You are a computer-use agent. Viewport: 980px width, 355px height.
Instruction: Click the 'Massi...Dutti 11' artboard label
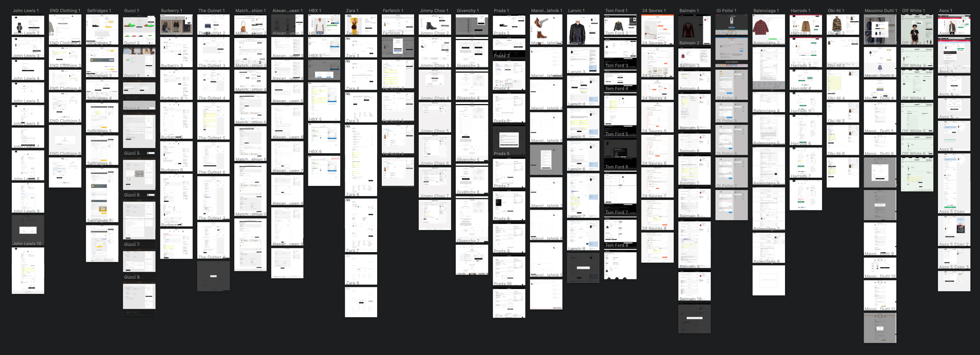point(880,309)
